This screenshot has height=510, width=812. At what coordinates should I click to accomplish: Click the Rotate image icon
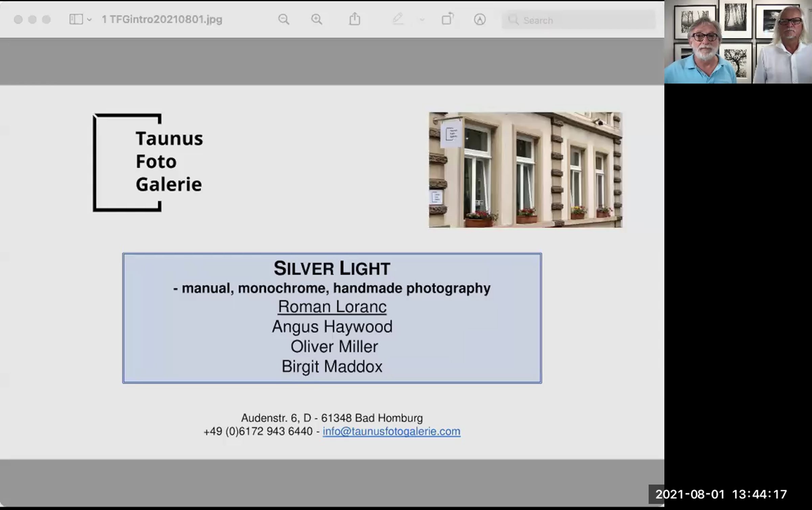[x=447, y=19]
